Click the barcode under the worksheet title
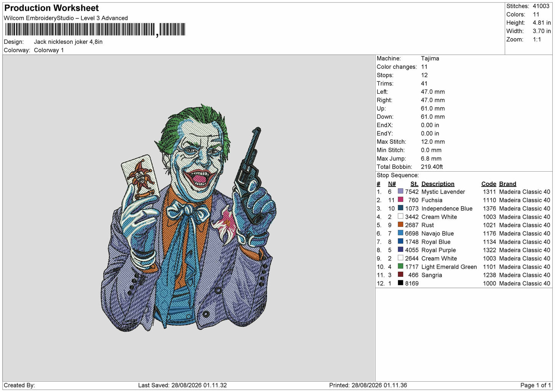 coord(95,30)
